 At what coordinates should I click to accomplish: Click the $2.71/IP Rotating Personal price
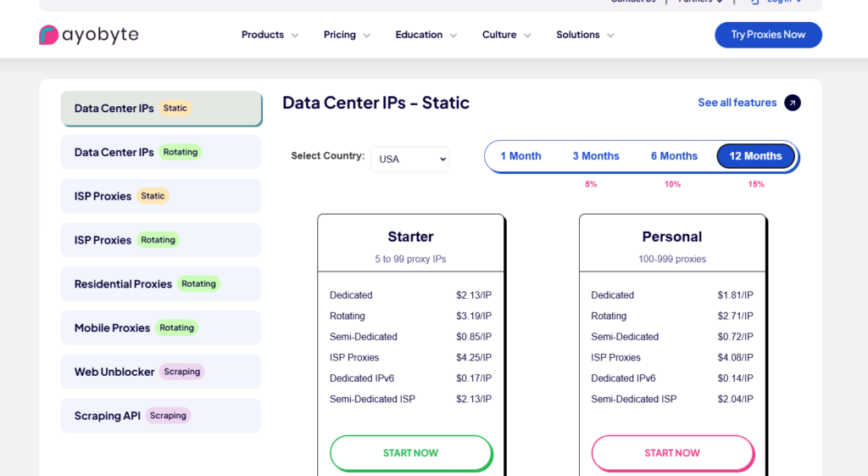[x=735, y=316]
